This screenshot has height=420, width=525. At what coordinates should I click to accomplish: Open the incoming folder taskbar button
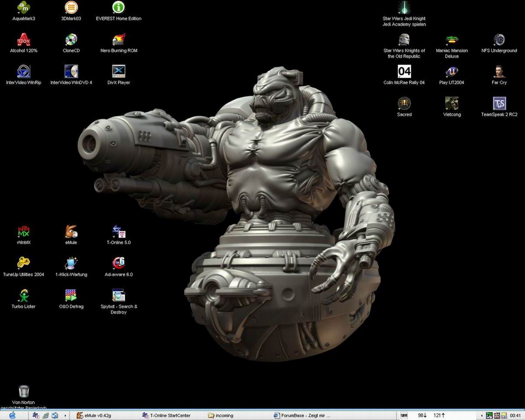tap(237, 415)
